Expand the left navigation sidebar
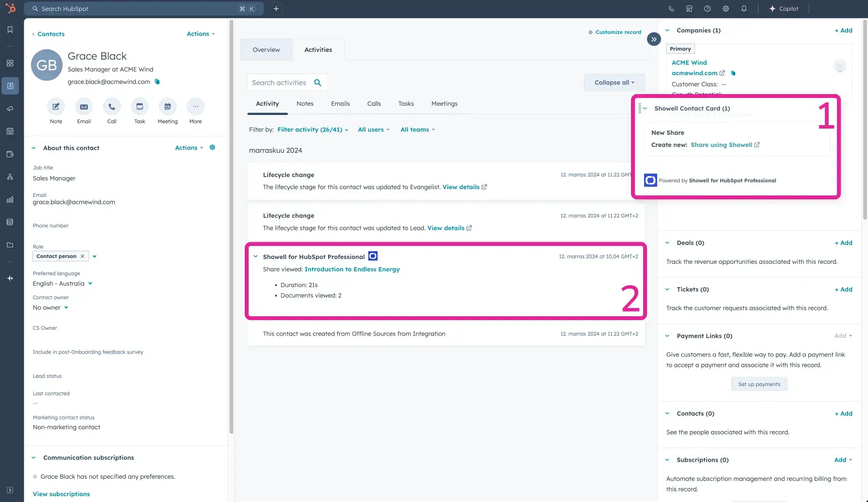 click(10, 490)
